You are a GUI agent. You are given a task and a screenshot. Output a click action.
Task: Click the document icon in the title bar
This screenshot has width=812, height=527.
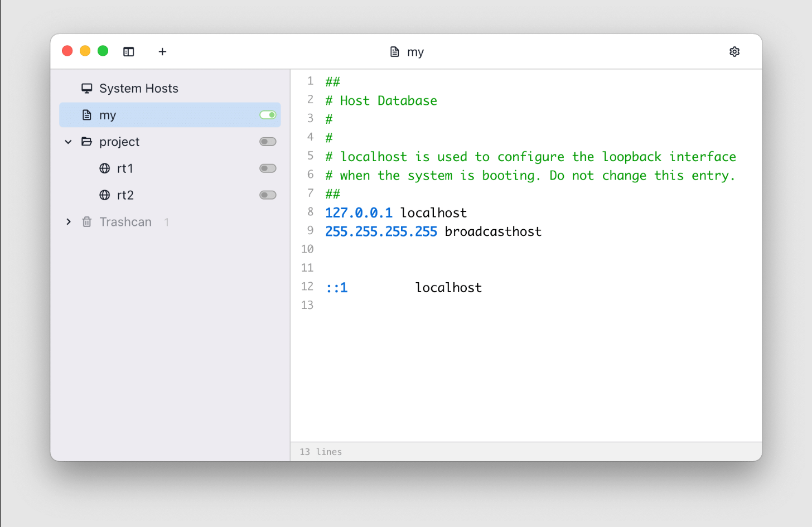[394, 51]
